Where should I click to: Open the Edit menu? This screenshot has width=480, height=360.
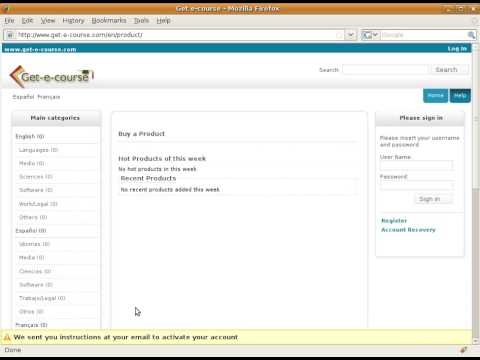coord(27,21)
